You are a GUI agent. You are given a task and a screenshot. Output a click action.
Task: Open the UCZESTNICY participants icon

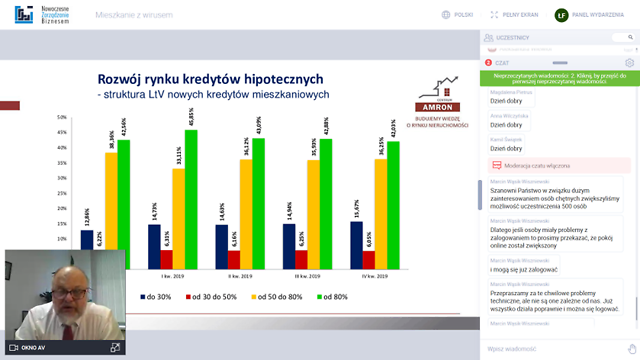tap(488, 38)
